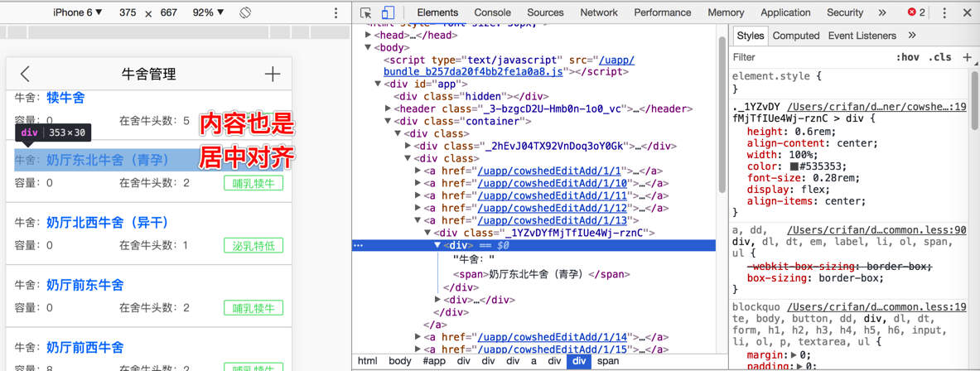Collapse the div id app node
Image resolution: width=980 pixels, height=371 pixels.
378,84
